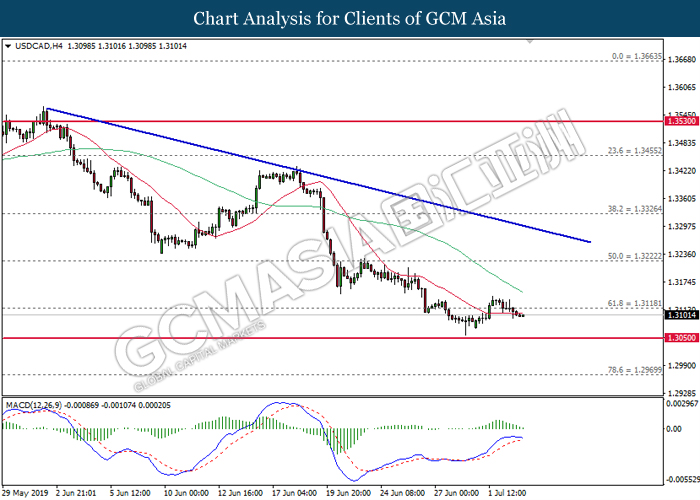The height and width of the screenshot is (500, 700).
Task: Click the MACD scale value 0.002967
Action: click(x=682, y=404)
